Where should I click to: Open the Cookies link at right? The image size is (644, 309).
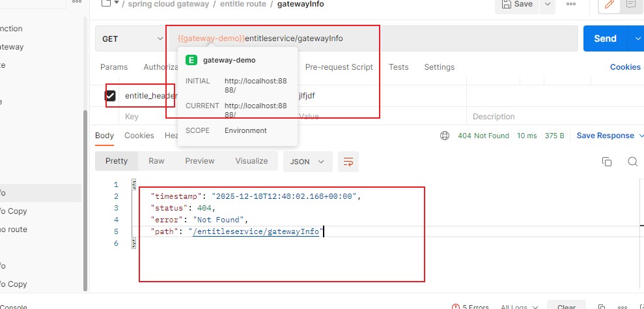[625, 67]
